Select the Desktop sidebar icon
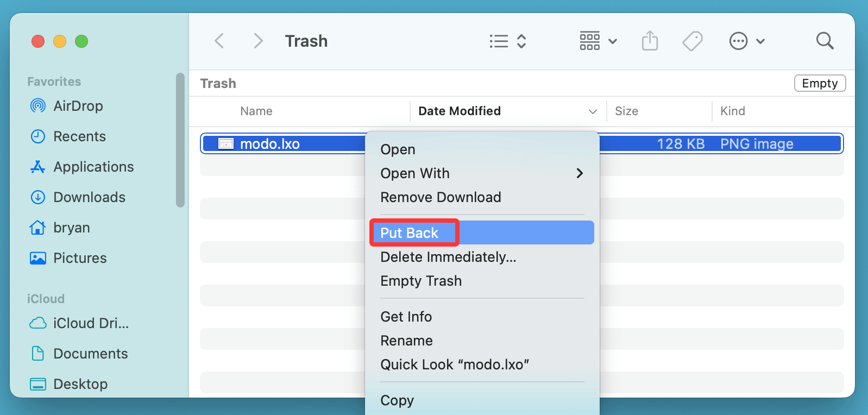This screenshot has width=868, height=415. (x=38, y=384)
